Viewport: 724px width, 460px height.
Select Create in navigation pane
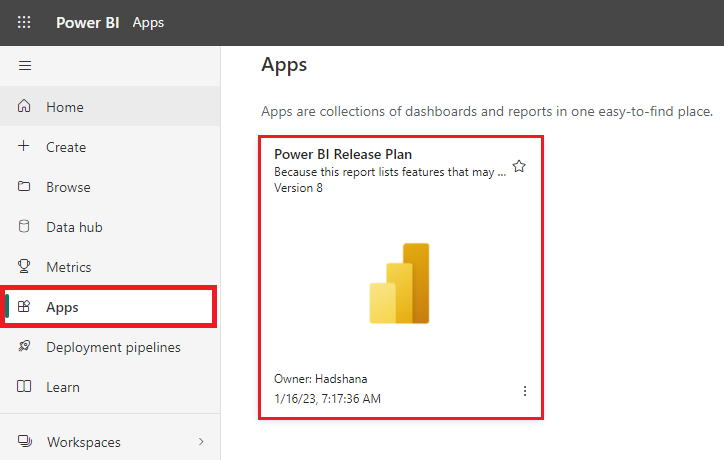pyautogui.click(x=110, y=146)
